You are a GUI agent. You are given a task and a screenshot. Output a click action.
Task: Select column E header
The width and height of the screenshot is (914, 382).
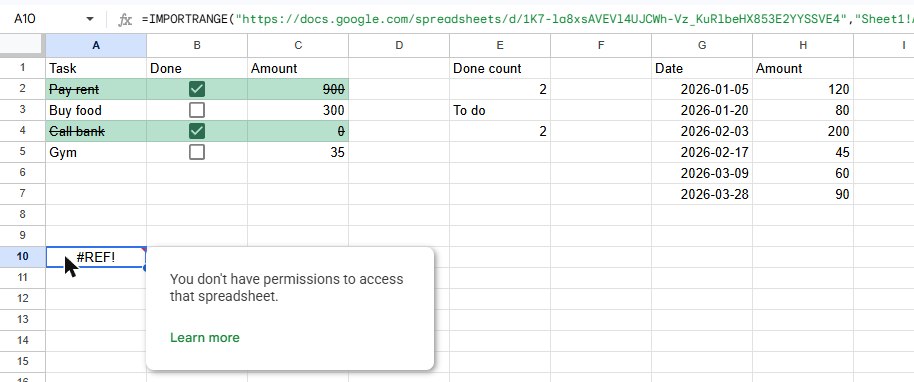tap(500, 45)
